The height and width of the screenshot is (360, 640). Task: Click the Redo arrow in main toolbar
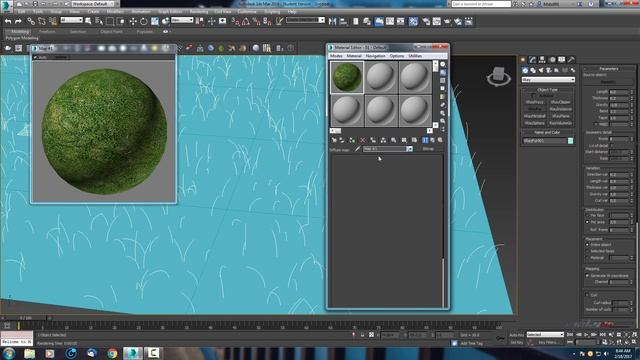pos(18,21)
